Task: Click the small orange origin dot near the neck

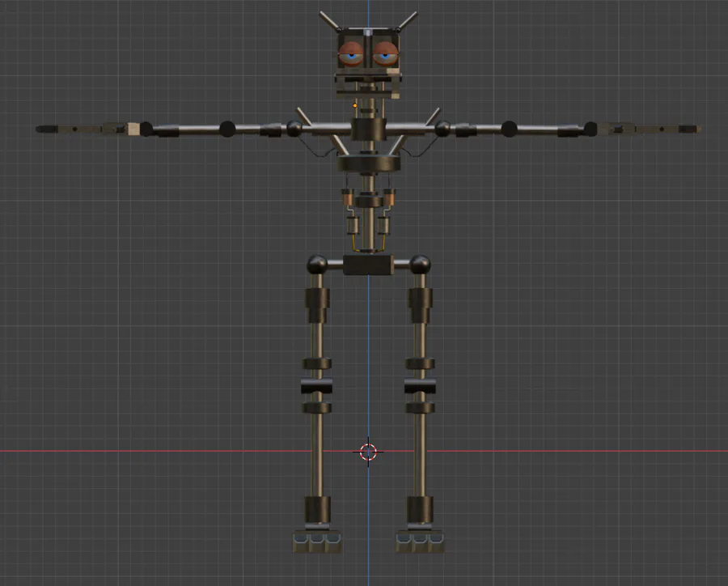Action: 355,105
